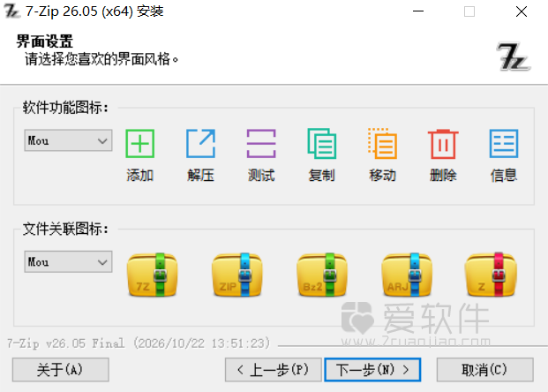Proceed with 下一步(N) button
Screen dimensions: 548x392
372,370
